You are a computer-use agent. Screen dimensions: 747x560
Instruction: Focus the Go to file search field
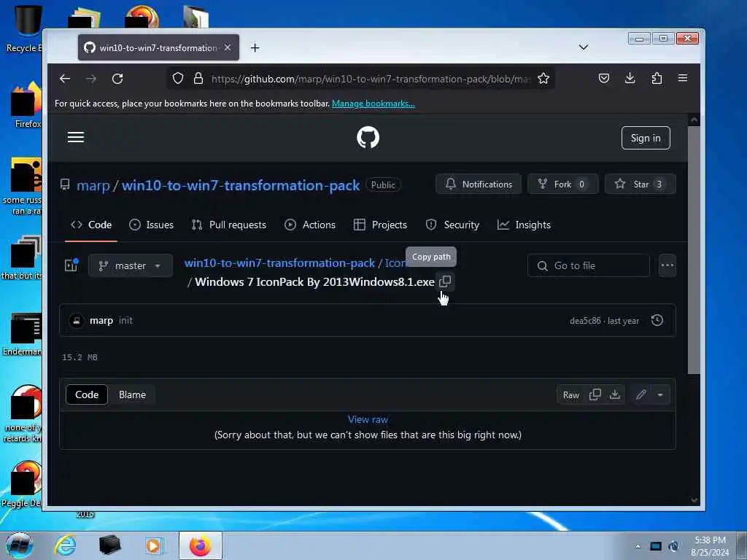(x=589, y=265)
